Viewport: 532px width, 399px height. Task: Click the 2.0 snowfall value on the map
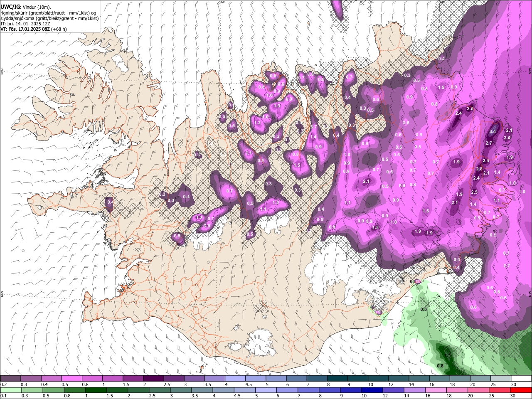(x=507, y=138)
